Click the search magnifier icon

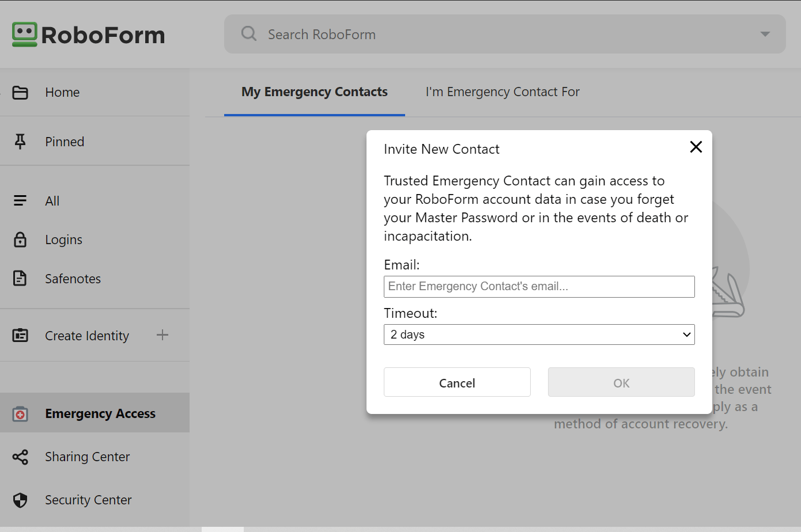(248, 33)
